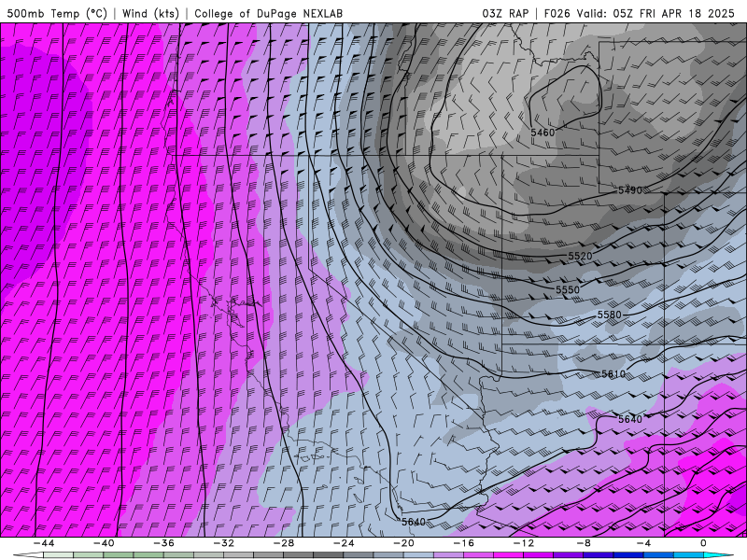
Task: Select the 5580 height contour label
Action: point(610,315)
